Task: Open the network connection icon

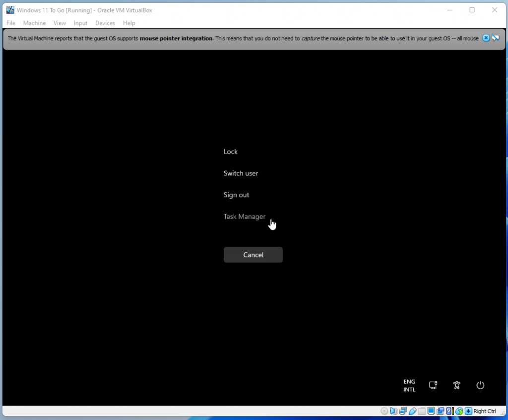Action: coord(433,385)
